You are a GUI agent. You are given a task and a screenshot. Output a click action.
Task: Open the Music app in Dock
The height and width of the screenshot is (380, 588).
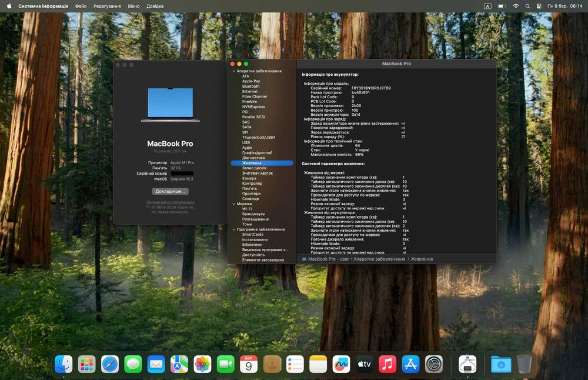387,364
